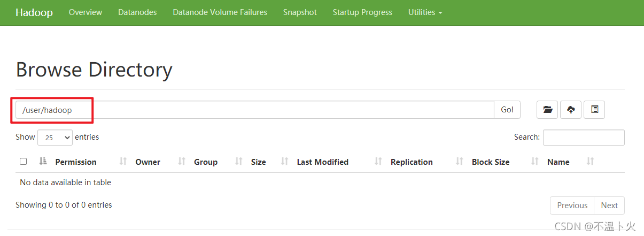The width and height of the screenshot is (644, 236).
Task: Open the Show entries count dropdown
Action: (55, 138)
